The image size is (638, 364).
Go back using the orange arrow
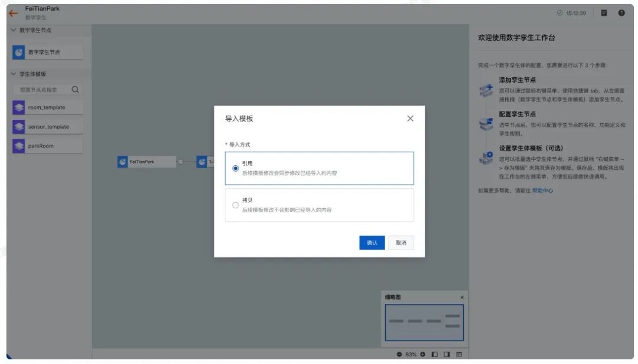pyautogui.click(x=14, y=13)
